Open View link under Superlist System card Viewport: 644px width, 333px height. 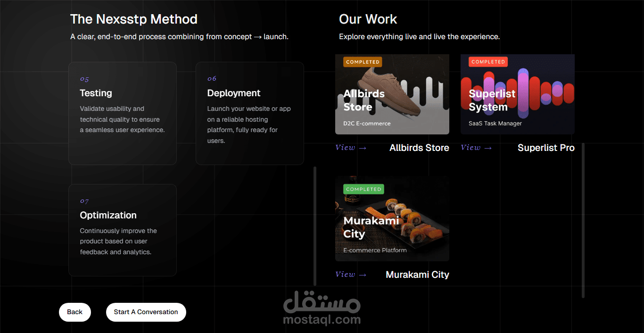[476, 148]
